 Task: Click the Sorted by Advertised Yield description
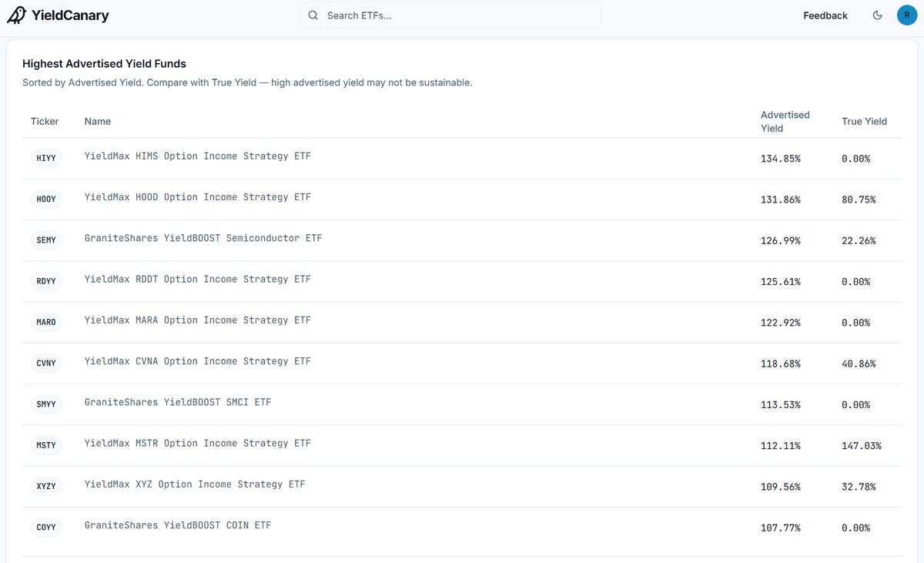[247, 82]
